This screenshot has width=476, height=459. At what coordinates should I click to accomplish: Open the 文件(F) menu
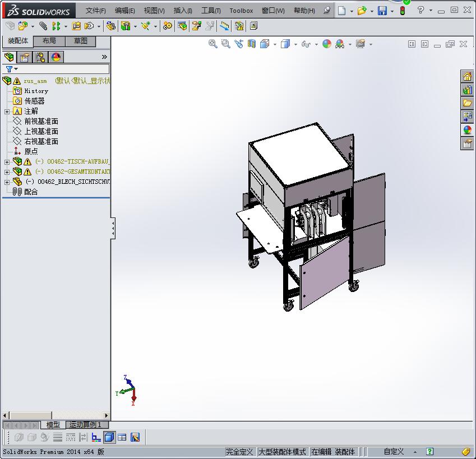(x=96, y=11)
